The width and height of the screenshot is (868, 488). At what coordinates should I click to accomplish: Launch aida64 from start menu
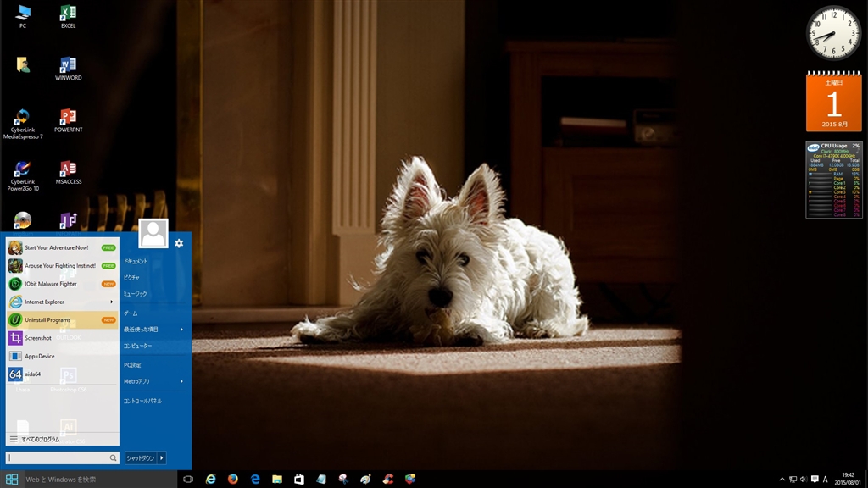(63, 374)
